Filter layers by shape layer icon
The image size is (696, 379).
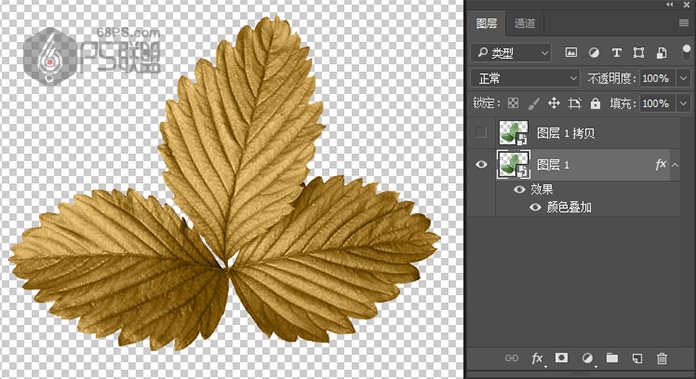639,53
